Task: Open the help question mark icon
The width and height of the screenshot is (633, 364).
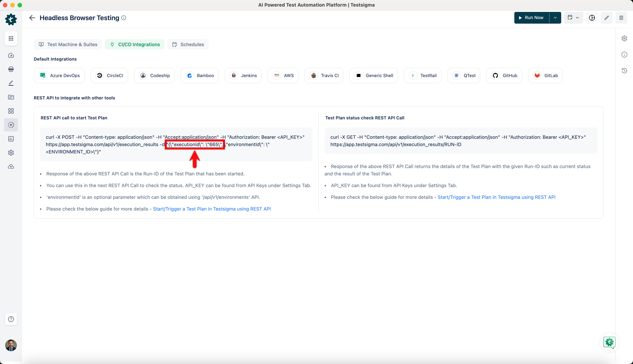Action: 11,319
